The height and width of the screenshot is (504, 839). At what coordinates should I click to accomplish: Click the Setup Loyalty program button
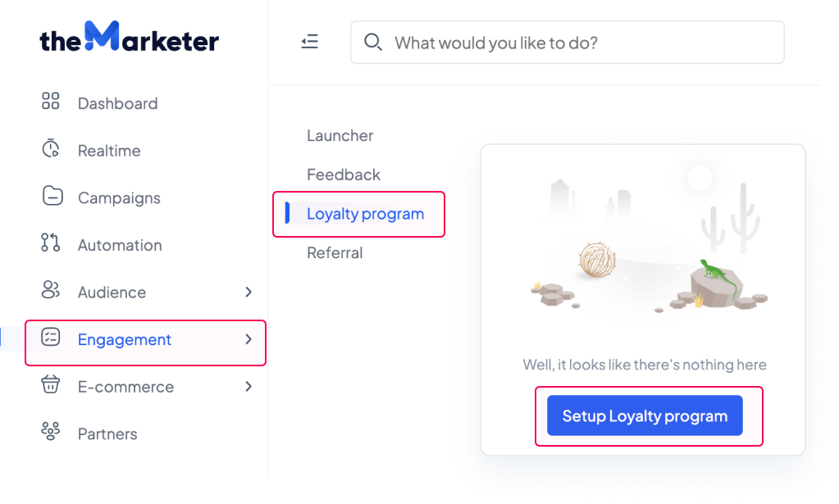click(645, 415)
